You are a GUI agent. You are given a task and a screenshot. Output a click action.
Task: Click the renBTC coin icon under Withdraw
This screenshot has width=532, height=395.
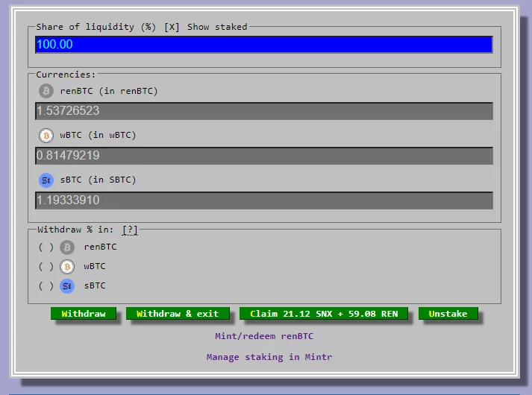click(x=67, y=247)
